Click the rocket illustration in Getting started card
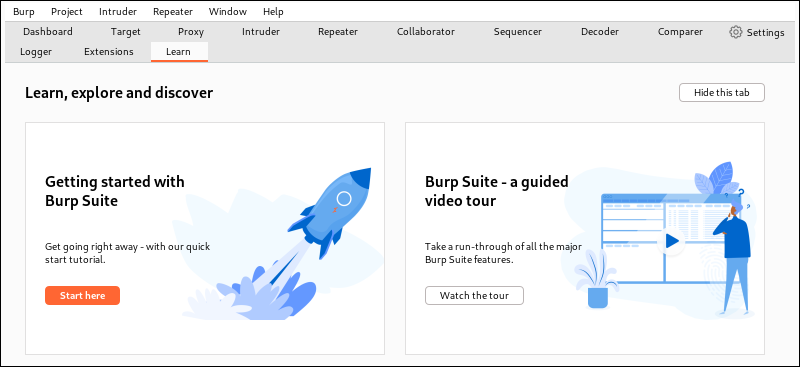The height and width of the screenshot is (367, 800). 330,213
